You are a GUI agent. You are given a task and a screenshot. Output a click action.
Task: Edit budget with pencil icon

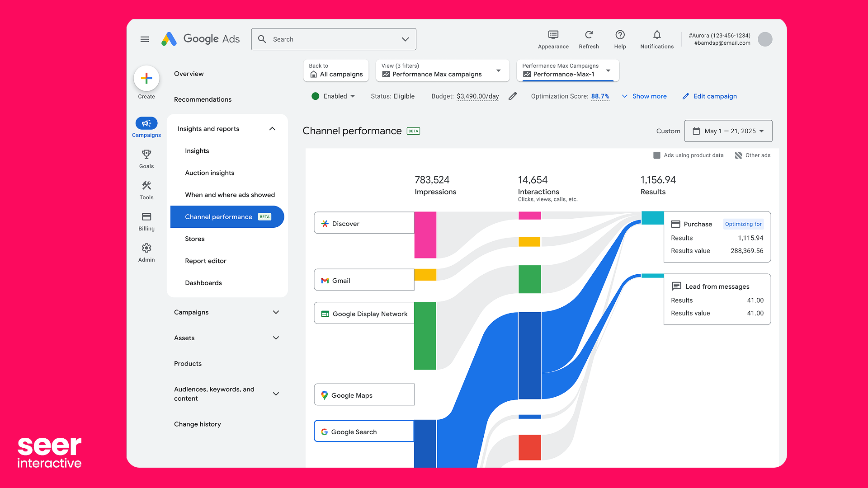click(512, 96)
